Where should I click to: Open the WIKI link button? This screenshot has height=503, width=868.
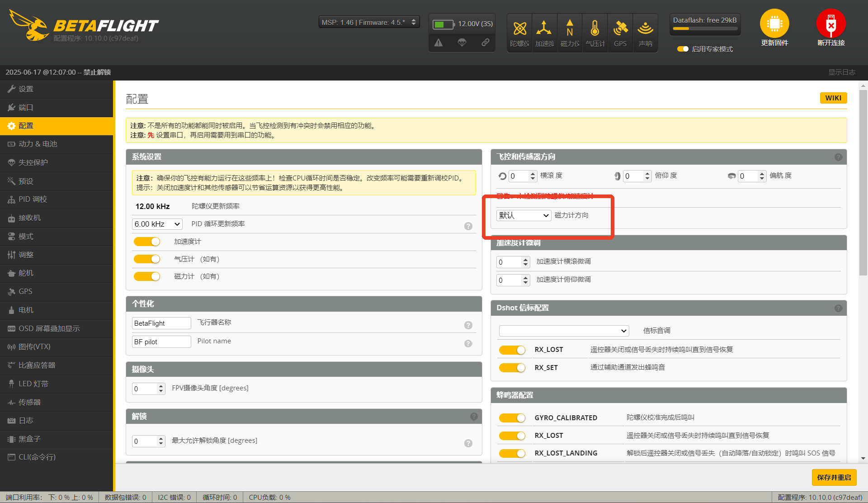coord(833,98)
